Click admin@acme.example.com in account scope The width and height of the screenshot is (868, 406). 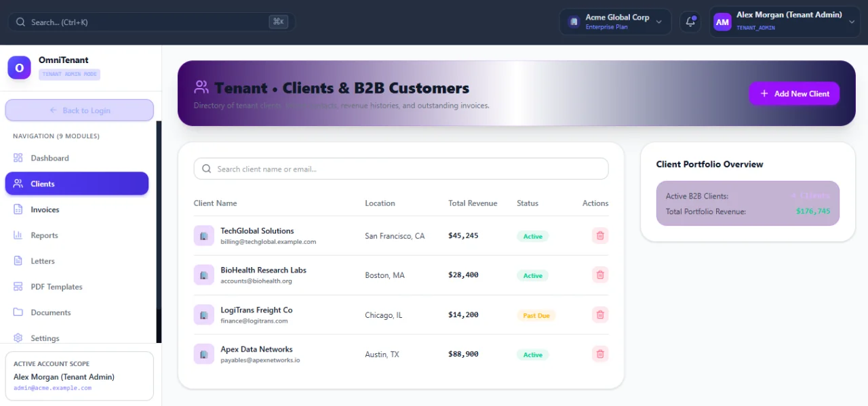coord(52,388)
